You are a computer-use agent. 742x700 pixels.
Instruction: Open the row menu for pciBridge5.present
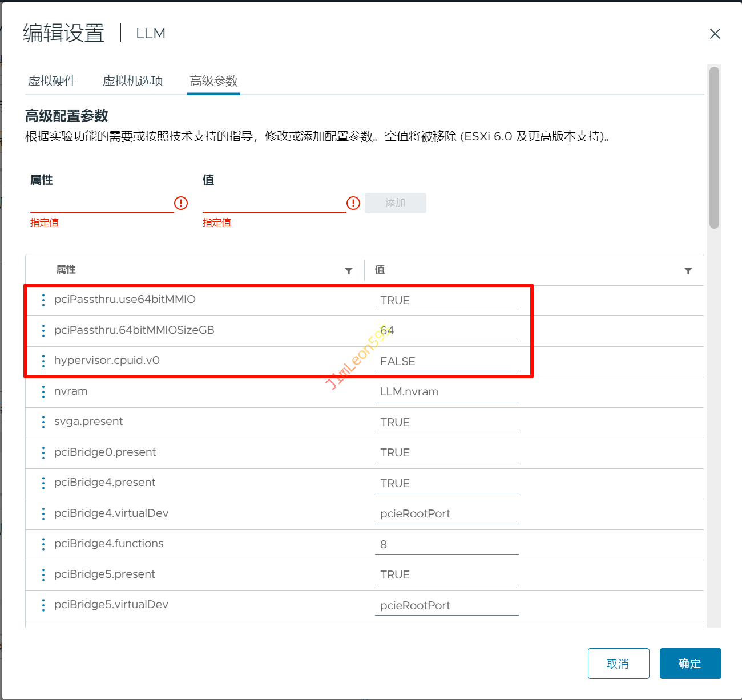(x=43, y=575)
